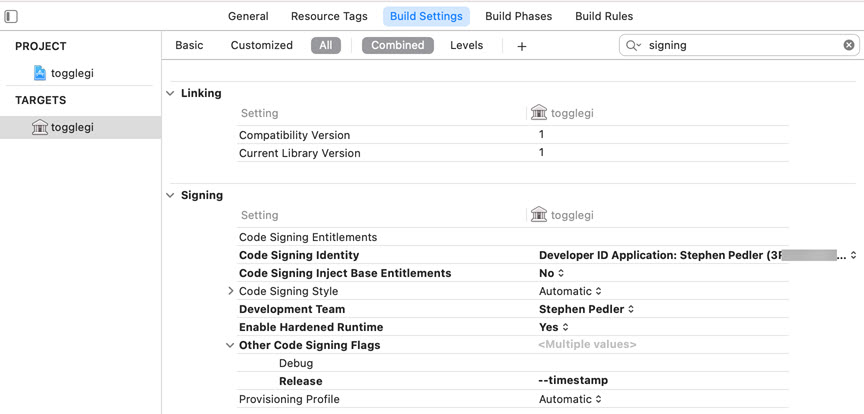Open the Build Phases tab

coord(518,16)
